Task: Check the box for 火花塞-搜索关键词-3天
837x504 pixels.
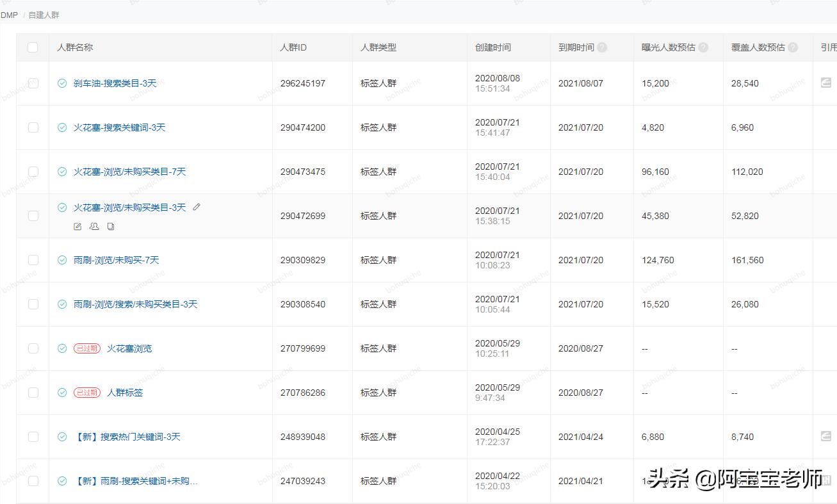Action: coord(33,127)
